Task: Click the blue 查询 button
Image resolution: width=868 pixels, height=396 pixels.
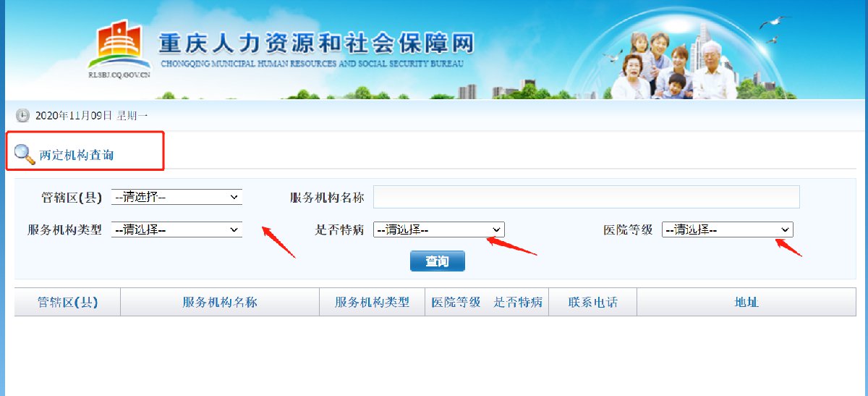Action: point(438,261)
